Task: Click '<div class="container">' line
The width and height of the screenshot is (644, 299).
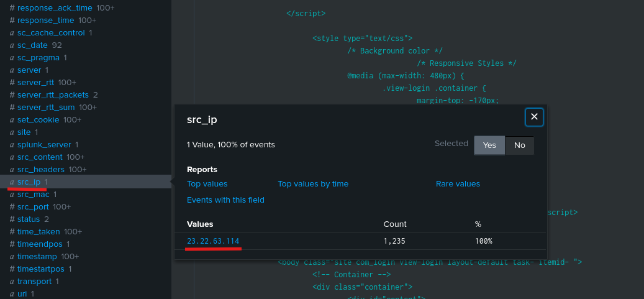Action: click(x=362, y=287)
